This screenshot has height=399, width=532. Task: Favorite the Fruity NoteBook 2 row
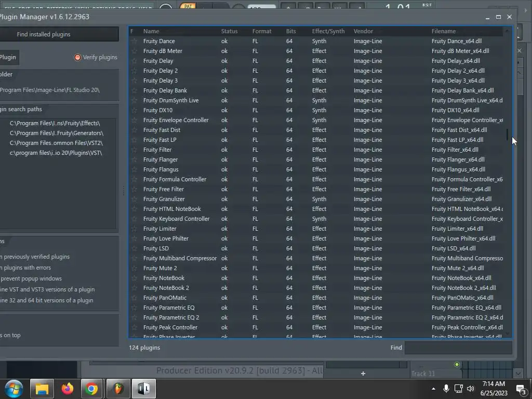135,288
